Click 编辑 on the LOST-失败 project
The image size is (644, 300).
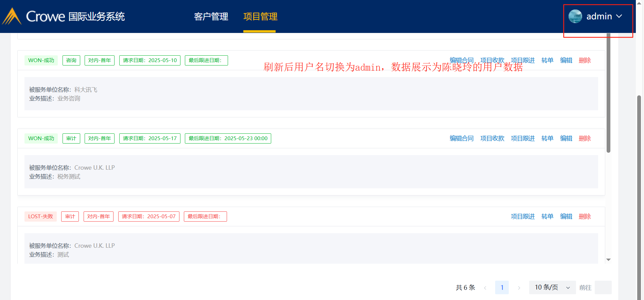tap(566, 217)
